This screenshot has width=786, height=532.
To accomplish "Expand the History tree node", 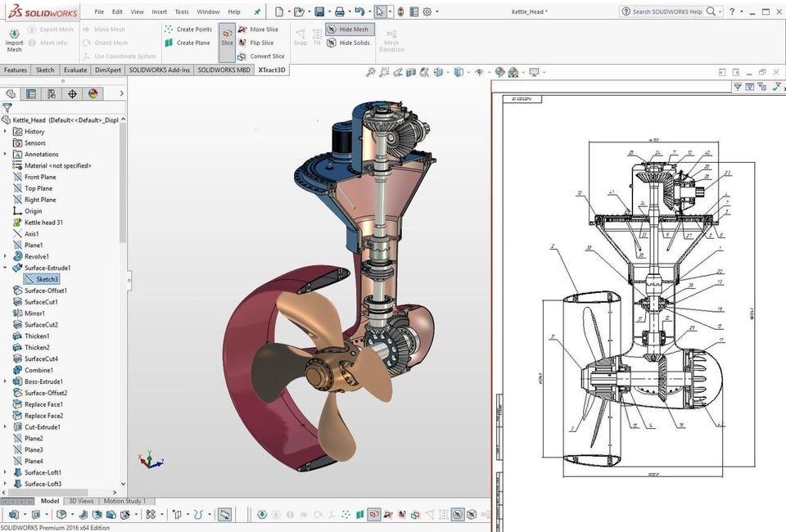I will 5,131.
